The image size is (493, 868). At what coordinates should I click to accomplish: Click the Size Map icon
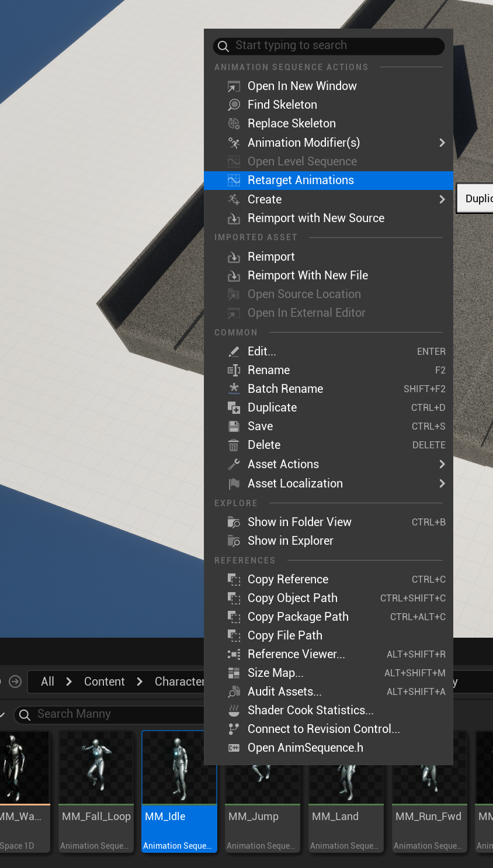pyautogui.click(x=234, y=673)
